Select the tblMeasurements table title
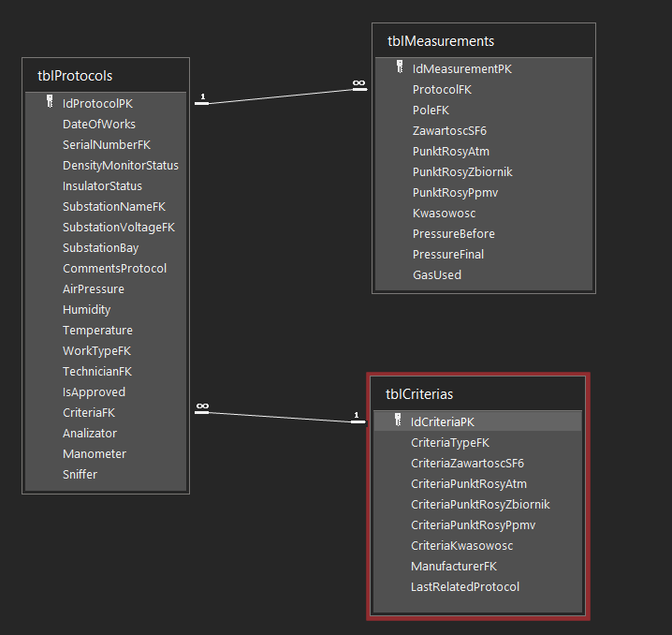This screenshot has width=672, height=635. [441, 41]
